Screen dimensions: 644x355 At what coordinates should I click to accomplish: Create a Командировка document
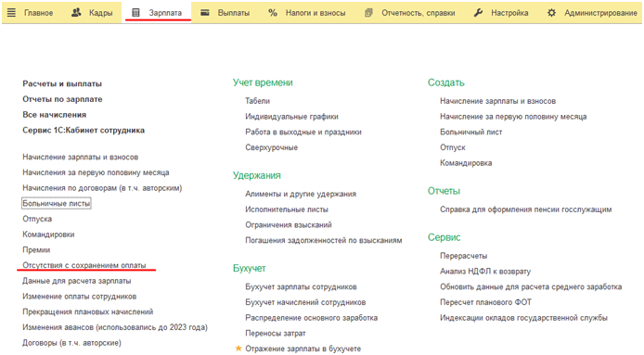click(x=466, y=163)
